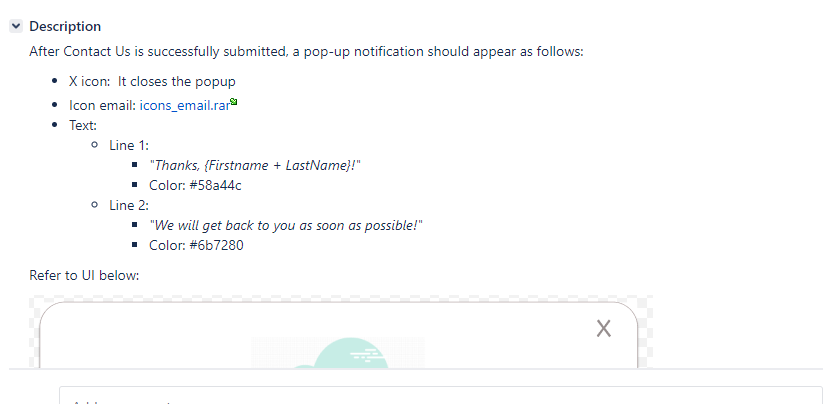This screenshot has height=404, width=824.
Task: Click the "Icon email:" label text
Action: (103, 106)
